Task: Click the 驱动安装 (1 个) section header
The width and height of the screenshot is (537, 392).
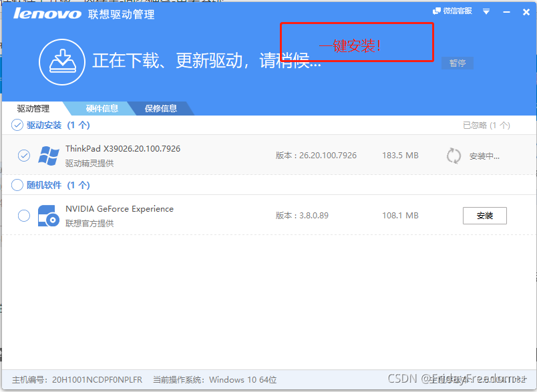Action: point(58,125)
